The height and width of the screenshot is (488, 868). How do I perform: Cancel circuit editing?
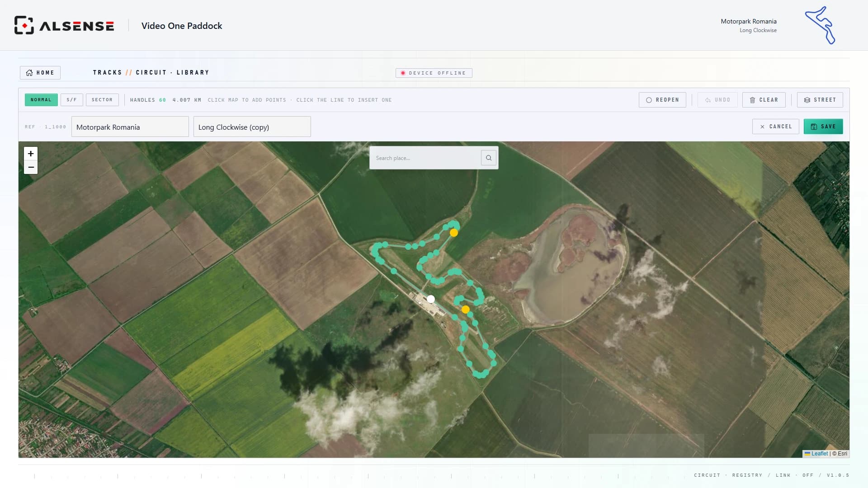coord(776,127)
